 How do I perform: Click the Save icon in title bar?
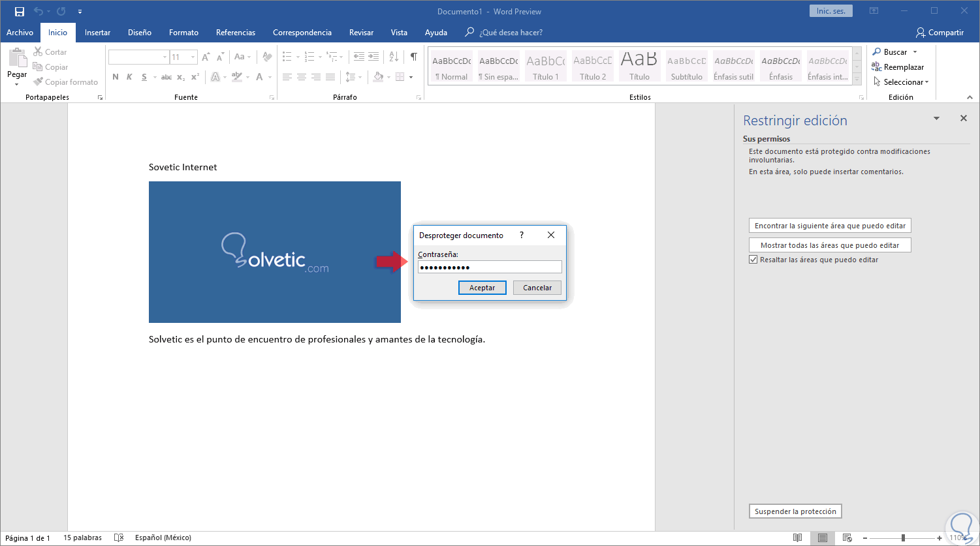tap(19, 11)
